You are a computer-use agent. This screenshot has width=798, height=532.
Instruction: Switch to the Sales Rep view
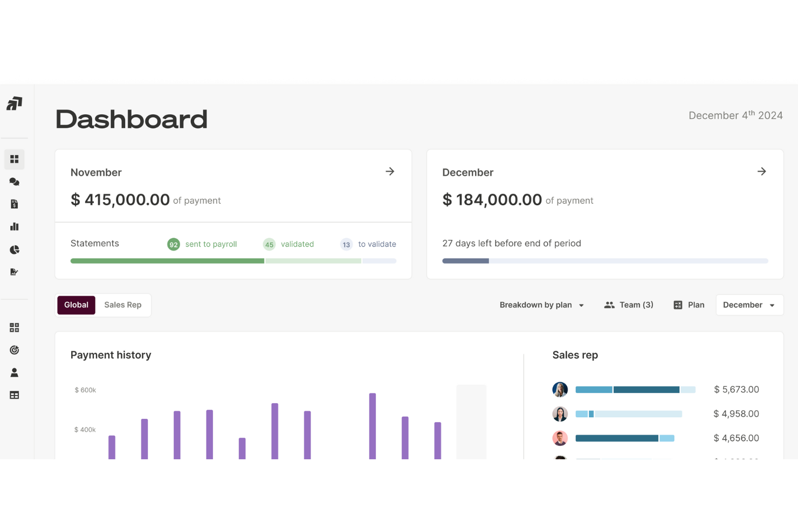click(x=123, y=305)
